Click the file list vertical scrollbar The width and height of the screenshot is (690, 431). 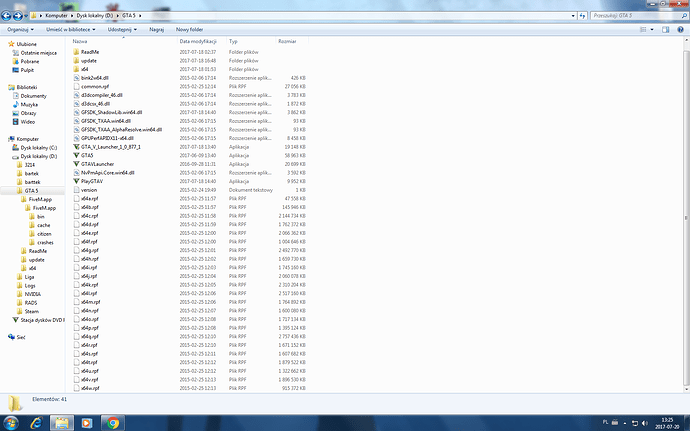click(686, 216)
